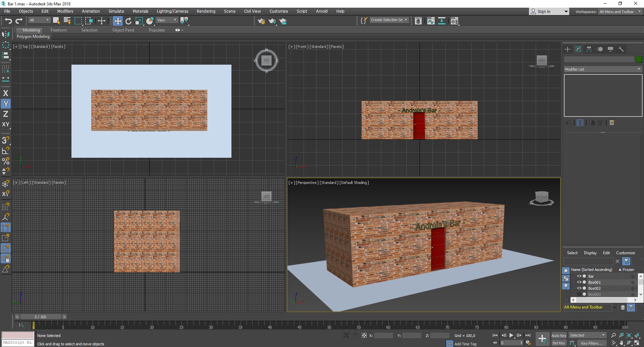Image resolution: width=644 pixels, height=347 pixels.
Task: Click the time slider 0 / 100 handle
Action: click(41, 317)
